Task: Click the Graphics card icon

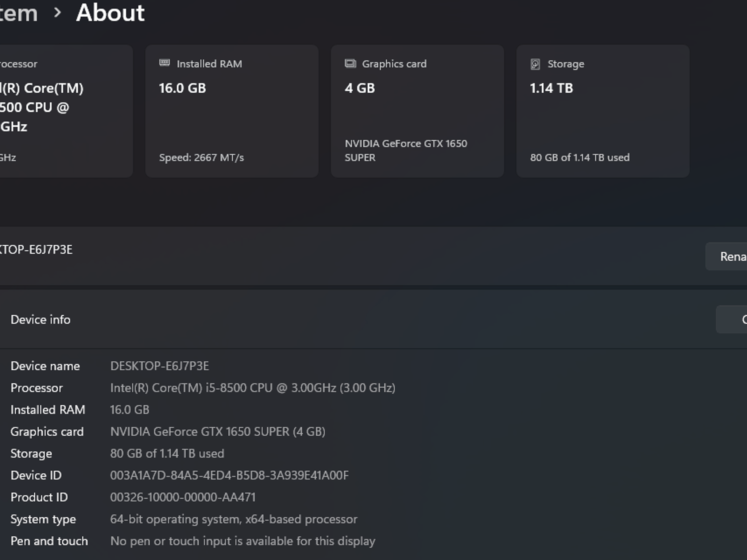Action: (x=350, y=63)
